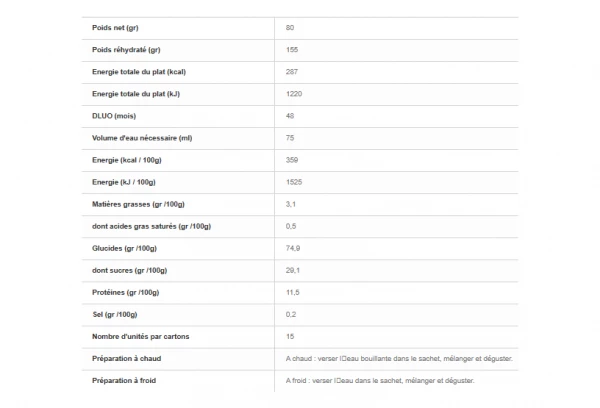Click the "Energie (kJ / 100g)" label
Screen dimensions: 600x408
[126, 182]
